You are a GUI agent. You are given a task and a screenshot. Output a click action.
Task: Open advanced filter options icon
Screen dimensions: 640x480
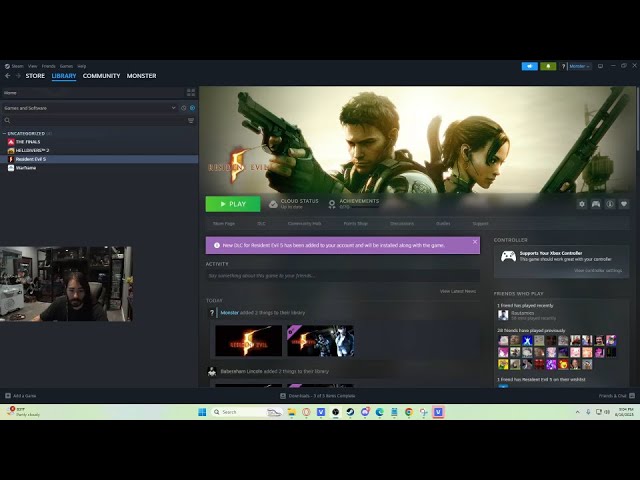pyautogui.click(x=191, y=120)
